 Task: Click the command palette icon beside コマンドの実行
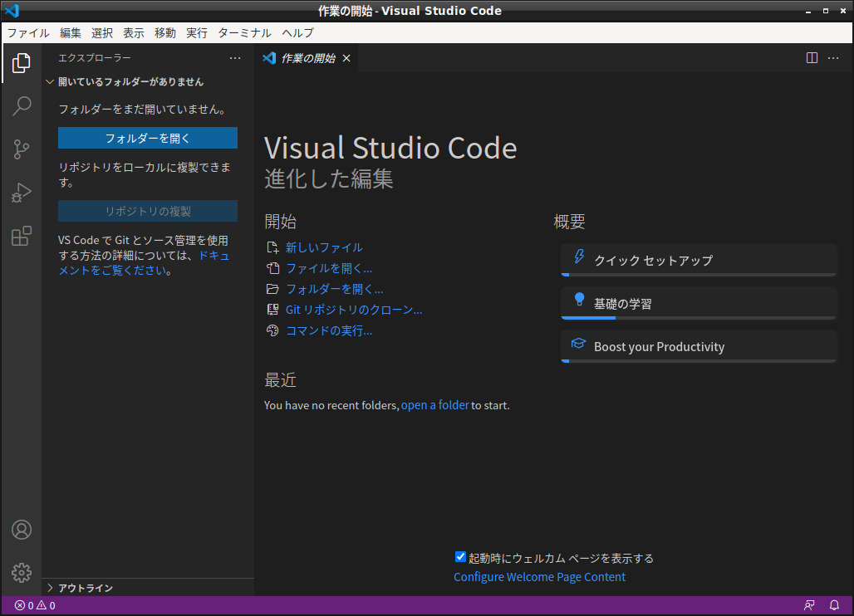tap(272, 330)
